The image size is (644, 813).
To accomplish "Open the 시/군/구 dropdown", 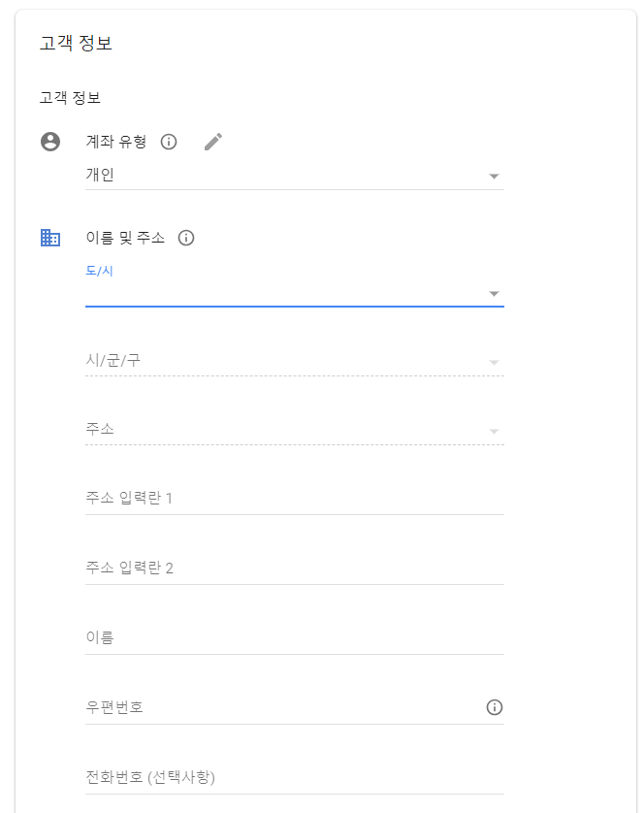I will coord(295,361).
